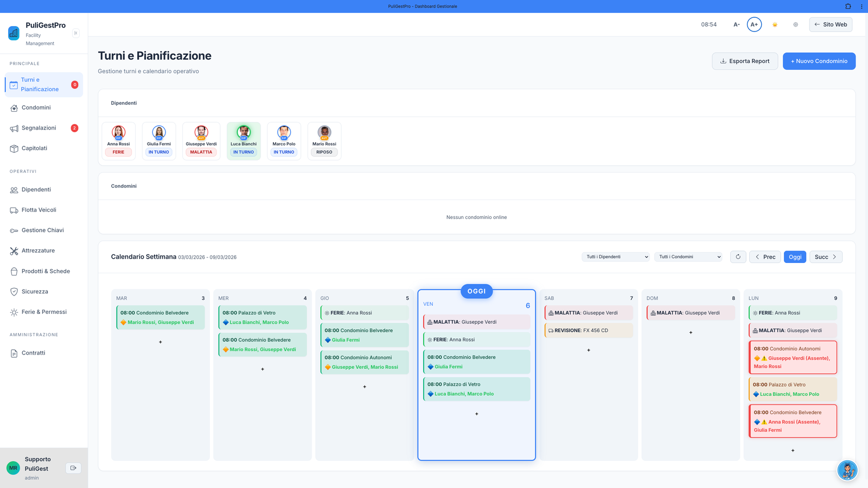Open the Tutti i Dipendenti dropdown

(615, 256)
